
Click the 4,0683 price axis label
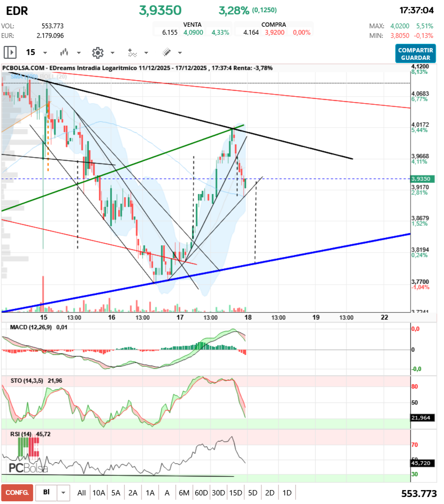point(420,94)
